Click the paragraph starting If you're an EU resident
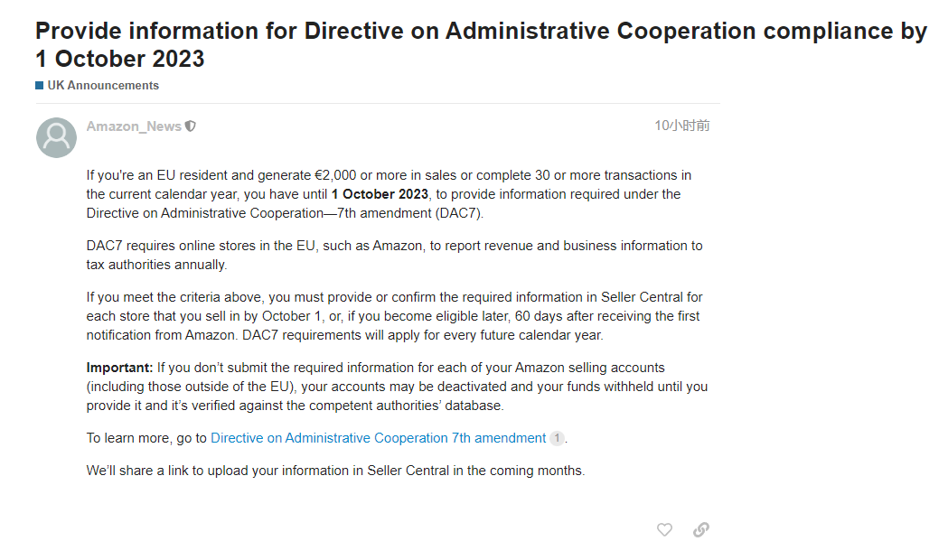 [x=389, y=194]
